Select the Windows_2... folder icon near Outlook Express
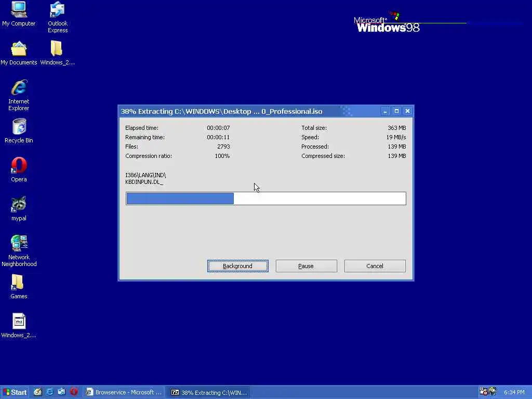The width and height of the screenshot is (532, 399). [57, 53]
